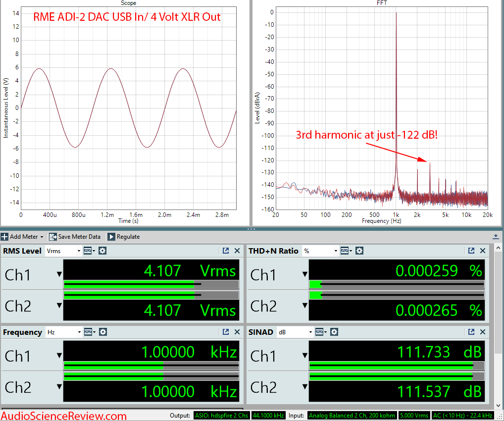Expand THD+N Ratio Ch2 channel arrow
Screen dimensions: 504x421
pyautogui.click(x=304, y=306)
